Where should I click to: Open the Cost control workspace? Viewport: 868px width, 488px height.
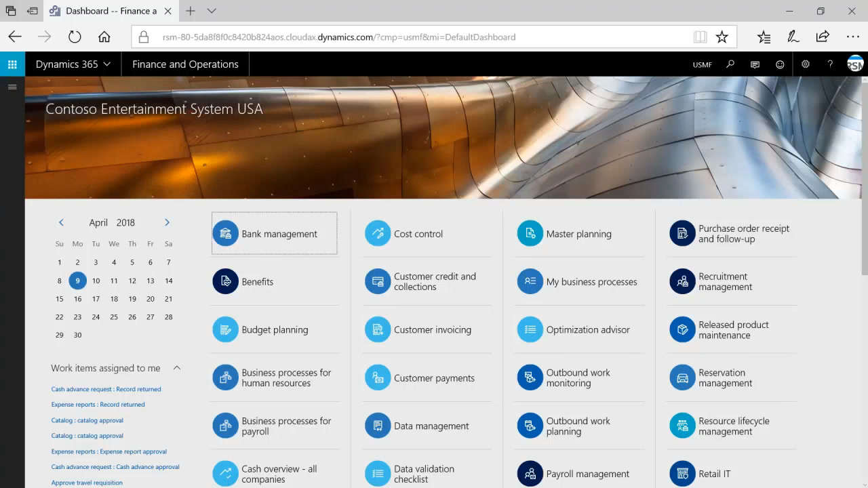(x=427, y=233)
